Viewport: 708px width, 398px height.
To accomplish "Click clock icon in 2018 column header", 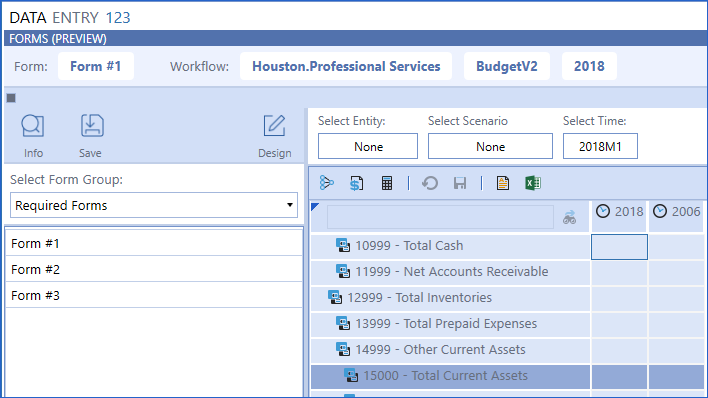I will 603,211.
